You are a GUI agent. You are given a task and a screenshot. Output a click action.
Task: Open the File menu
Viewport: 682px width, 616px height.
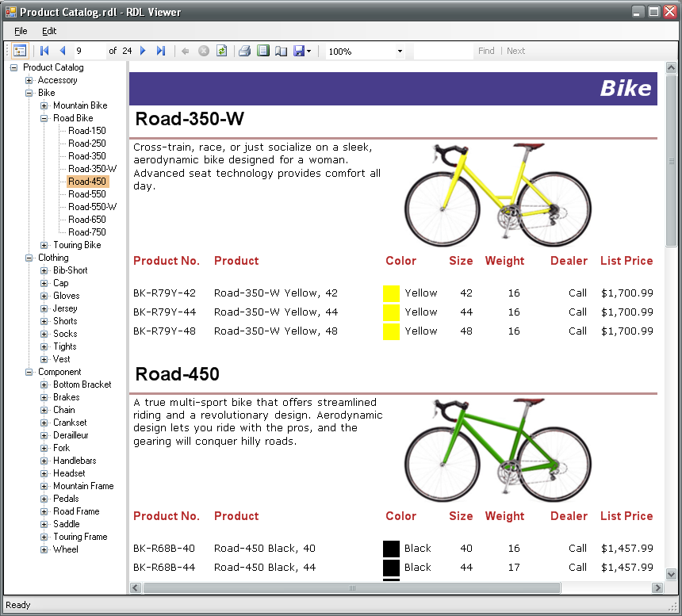coord(21,31)
